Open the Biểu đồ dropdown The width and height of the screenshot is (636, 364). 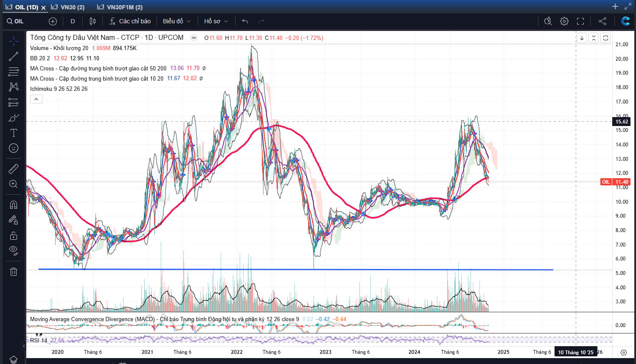click(177, 21)
